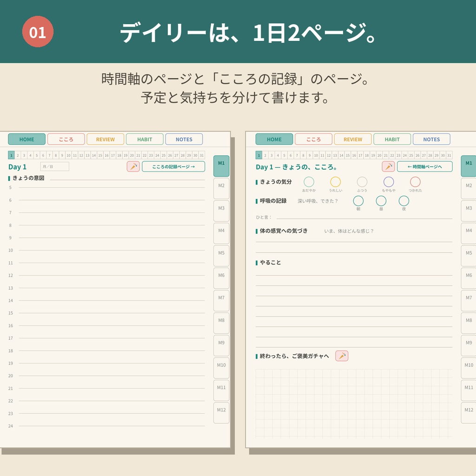
Task: Click the party popper icon beside the right page title
Action: [388, 166]
